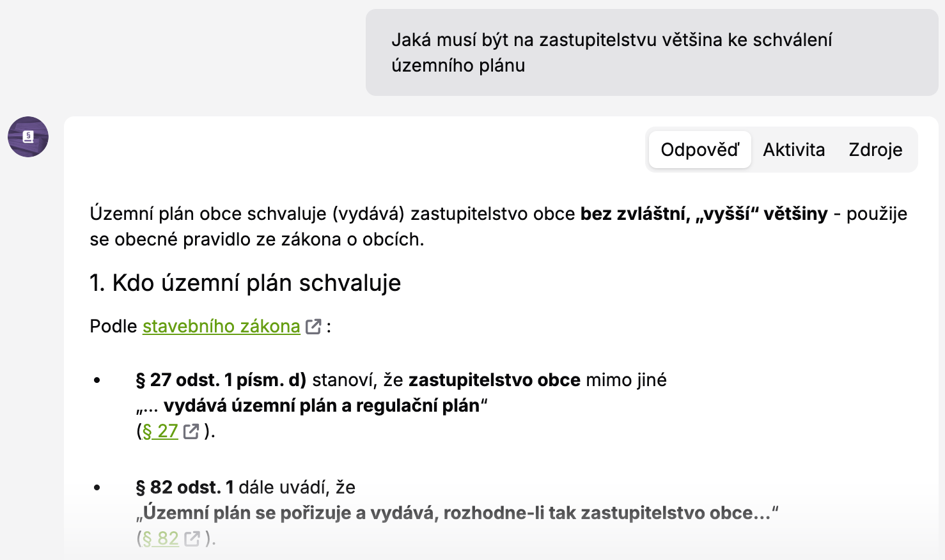Click bold "zastupitelstvo obce" in § 27 item

[x=494, y=380]
